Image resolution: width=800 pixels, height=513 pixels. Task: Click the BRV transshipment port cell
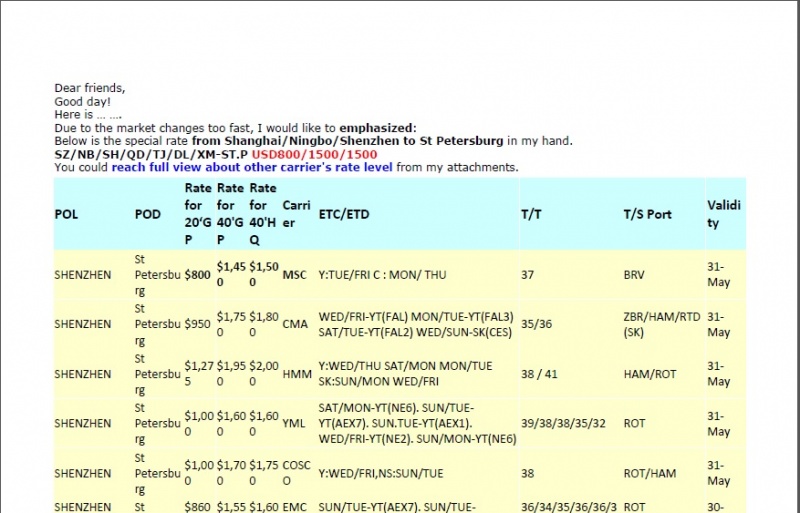click(634, 274)
